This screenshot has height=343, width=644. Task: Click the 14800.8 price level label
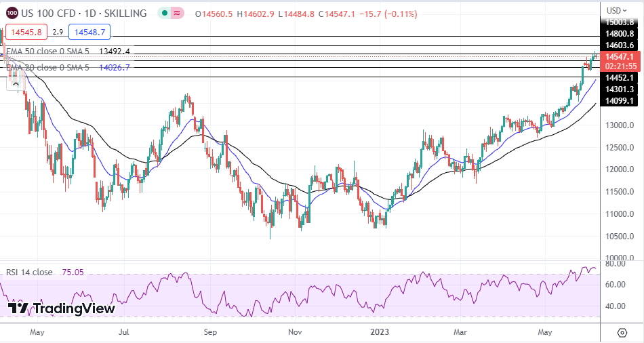(x=620, y=34)
